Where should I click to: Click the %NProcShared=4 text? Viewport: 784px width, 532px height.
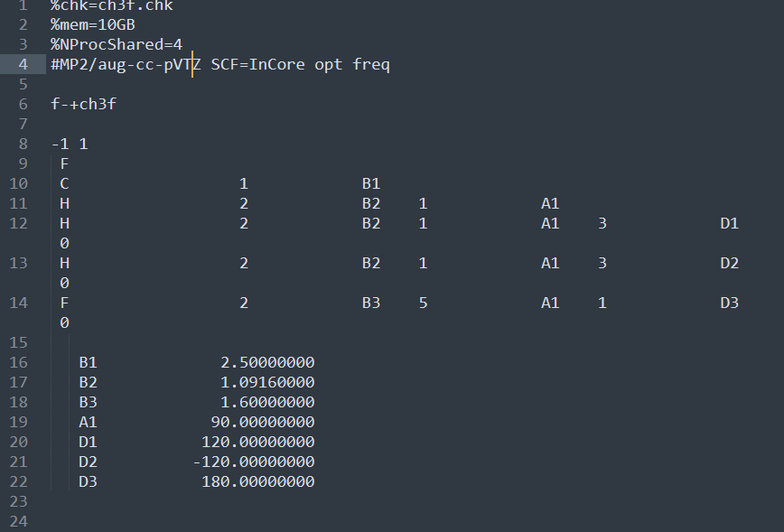117,44
